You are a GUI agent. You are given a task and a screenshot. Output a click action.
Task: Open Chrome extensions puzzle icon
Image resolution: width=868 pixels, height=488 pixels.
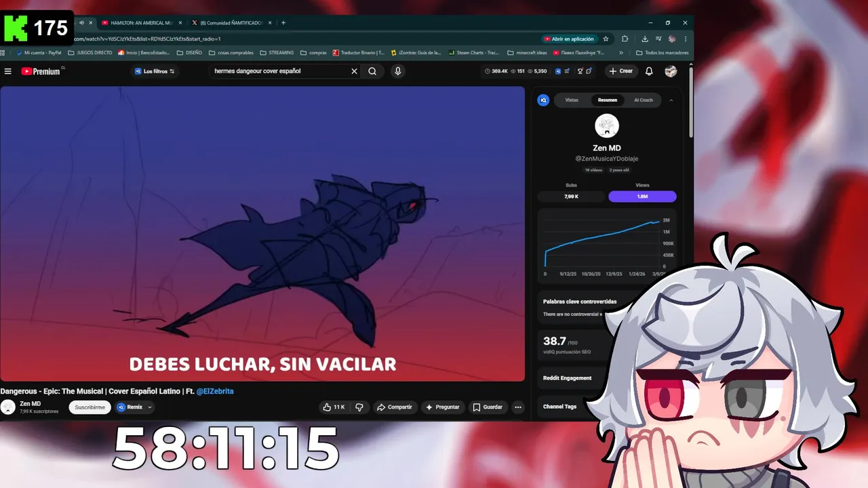625,39
